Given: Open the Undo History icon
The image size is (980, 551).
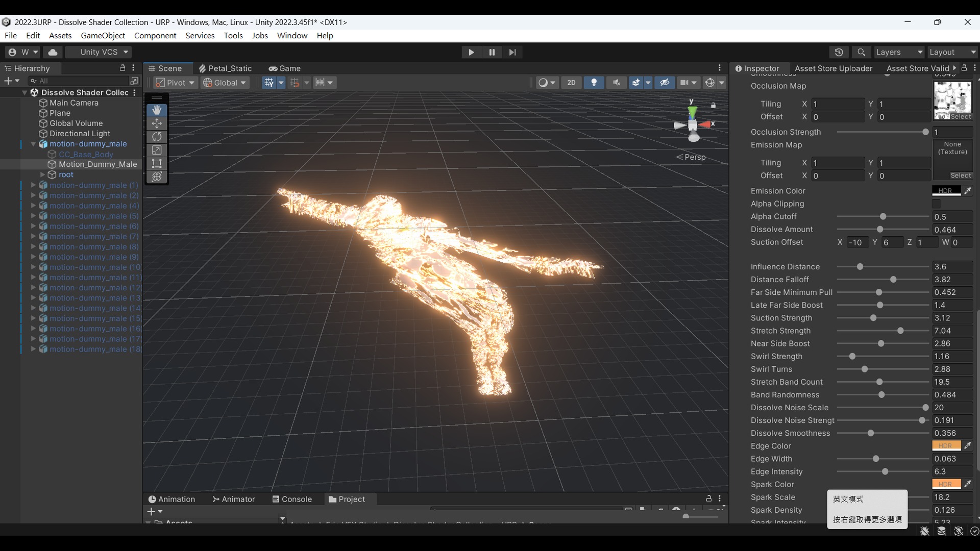Looking at the screenshot, I should (839, 52).
